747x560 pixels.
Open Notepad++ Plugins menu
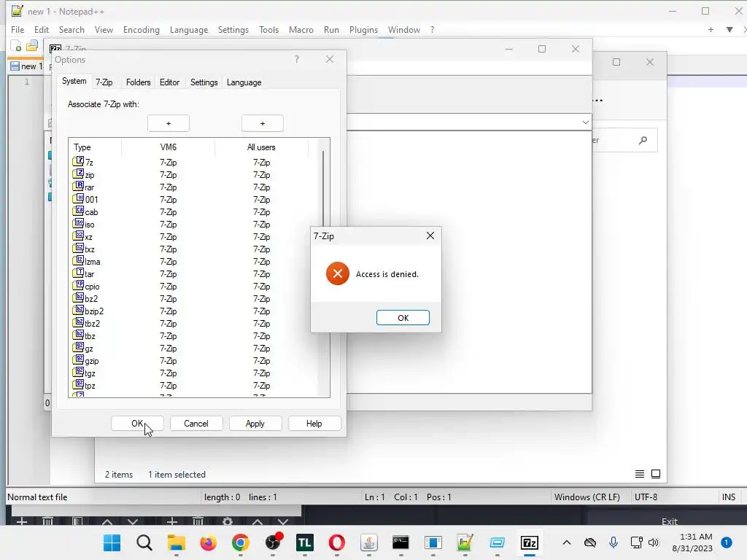(x=363, y=29)
